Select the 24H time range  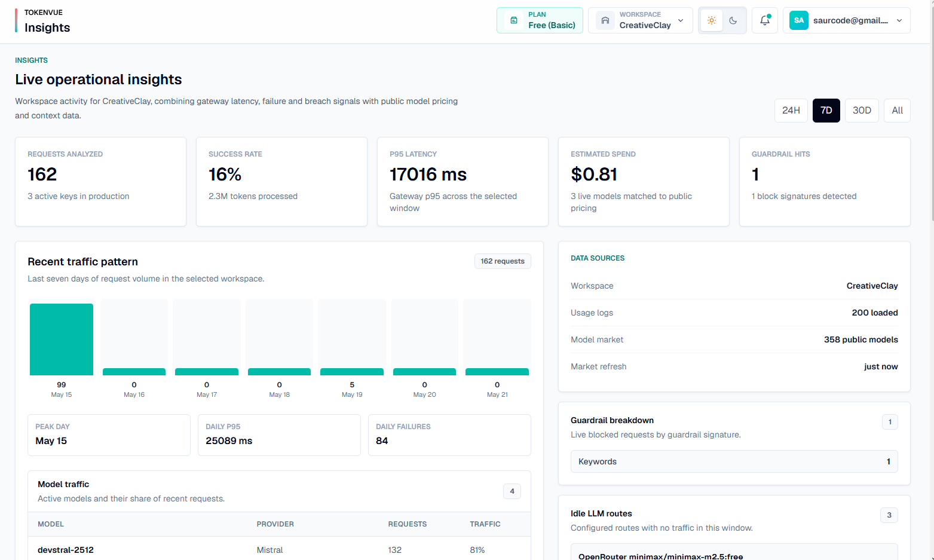(x=791, y=111)
